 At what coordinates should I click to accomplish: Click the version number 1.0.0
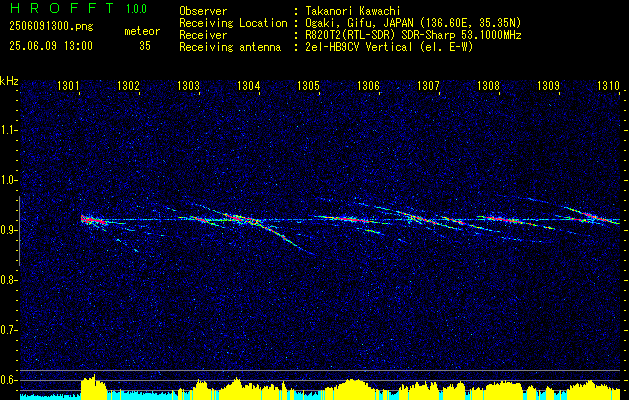coord(136,9)
